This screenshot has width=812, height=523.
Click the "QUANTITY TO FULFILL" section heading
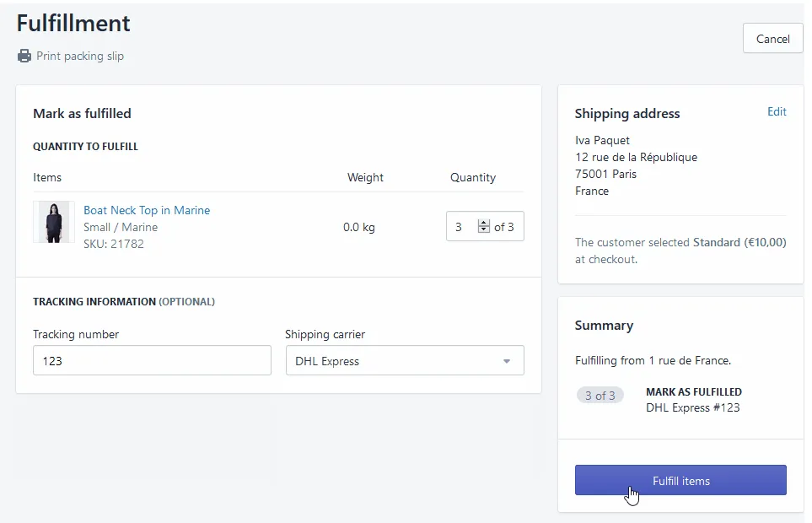pos(85,147)
